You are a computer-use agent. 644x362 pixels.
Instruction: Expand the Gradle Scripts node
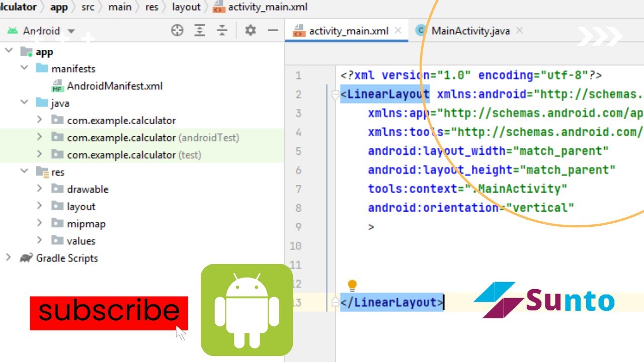pos(9,257)
